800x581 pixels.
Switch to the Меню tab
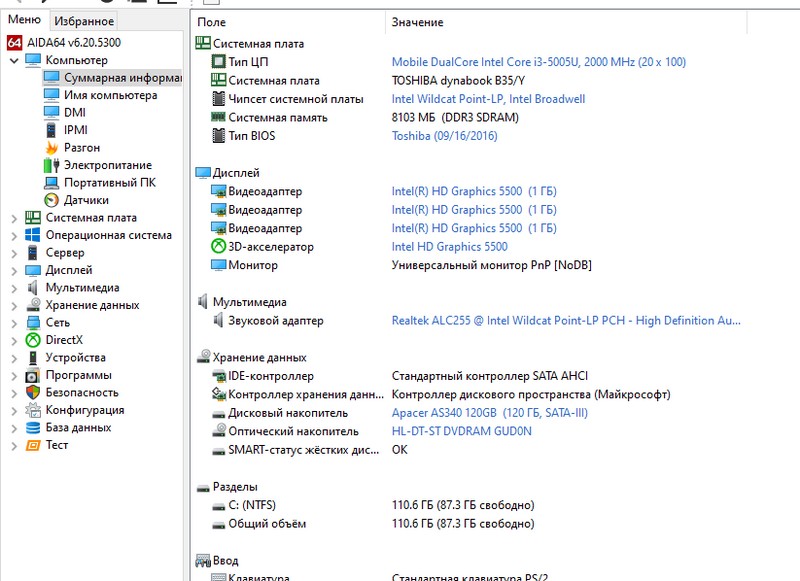(24, 21)
